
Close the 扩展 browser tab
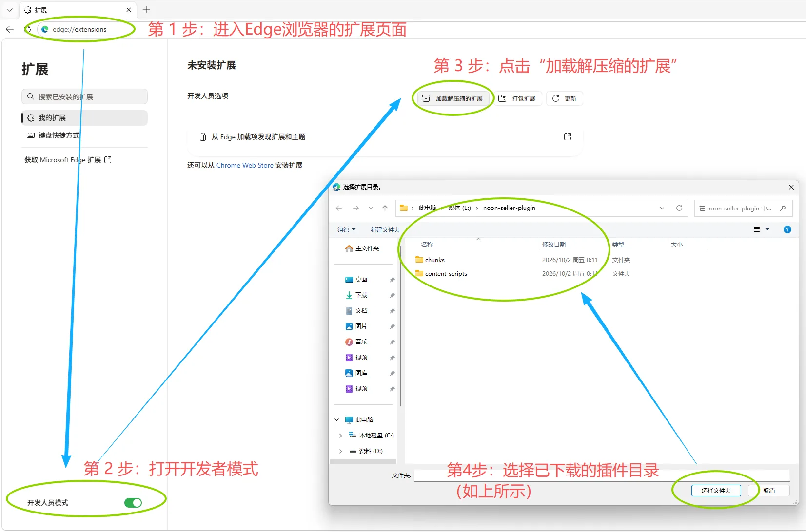(x=129, y=10)
